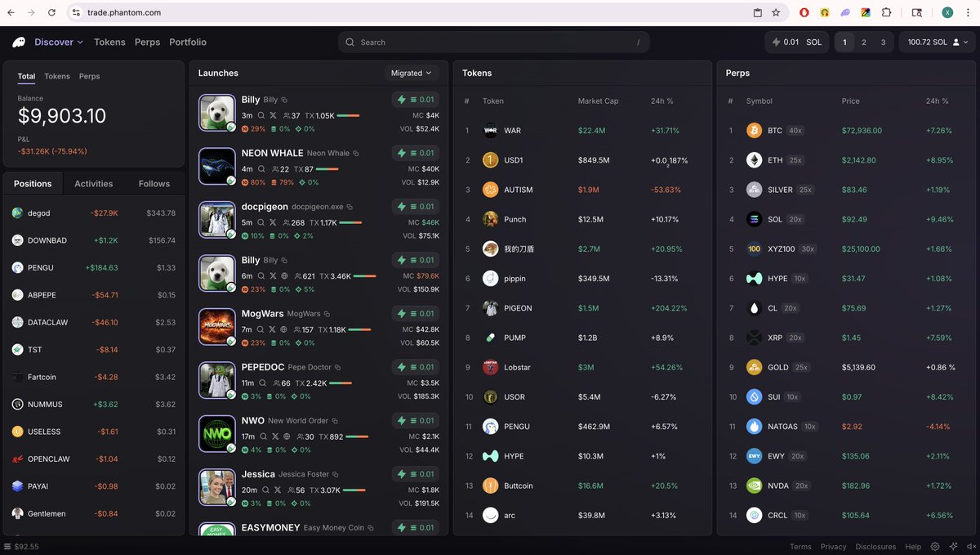Open the Tokens page in top nav
Screen dimensions: 980x555
109,43
